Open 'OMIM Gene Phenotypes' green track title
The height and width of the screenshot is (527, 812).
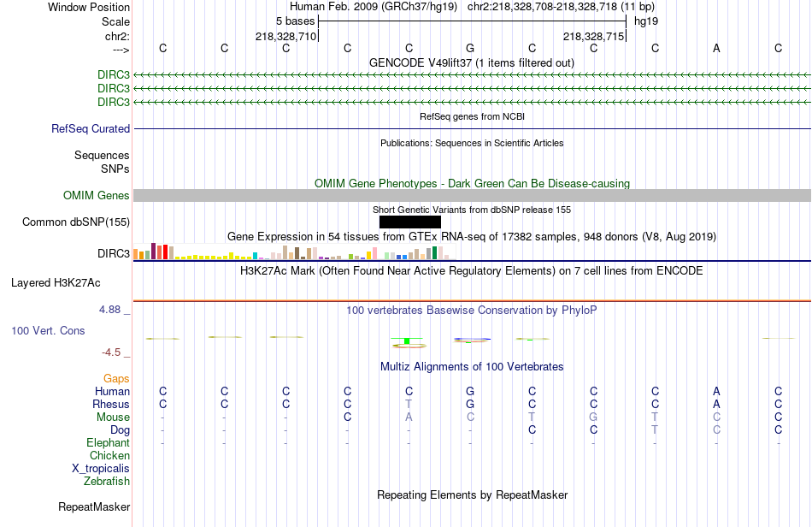(473, 183)
